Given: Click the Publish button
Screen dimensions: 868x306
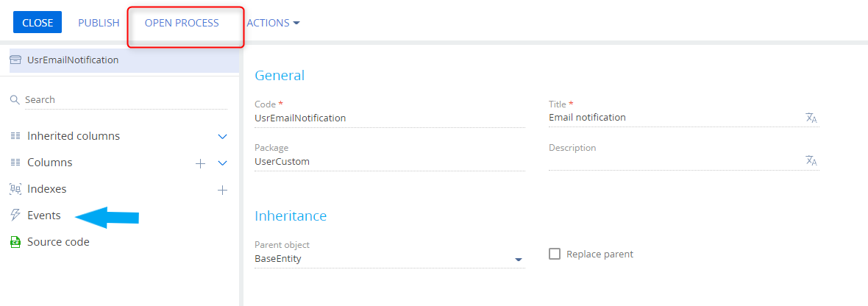Looking at the screenshot, I should tap(99, 23).
